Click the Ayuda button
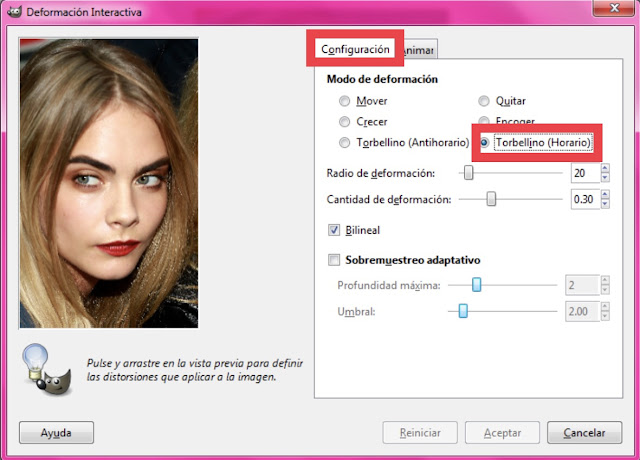The height and width of the screenshot is (460, 640). [x=56, y=433]
